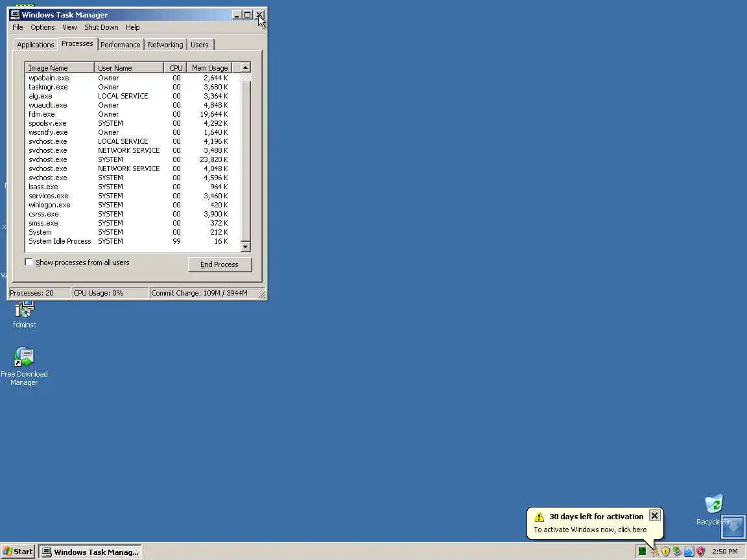
Task: Select svchost.exe using 23,820 K memory
Action: click(x=133, y=159)
